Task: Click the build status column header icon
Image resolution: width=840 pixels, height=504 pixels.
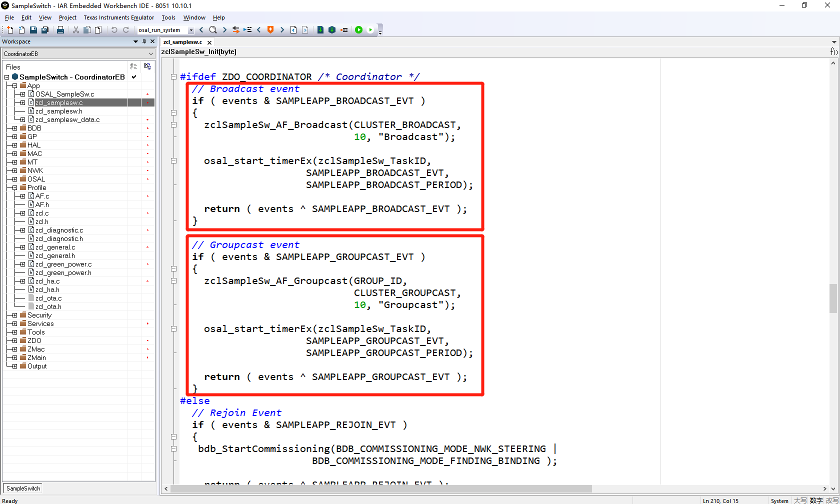Action: click(133, 66)
